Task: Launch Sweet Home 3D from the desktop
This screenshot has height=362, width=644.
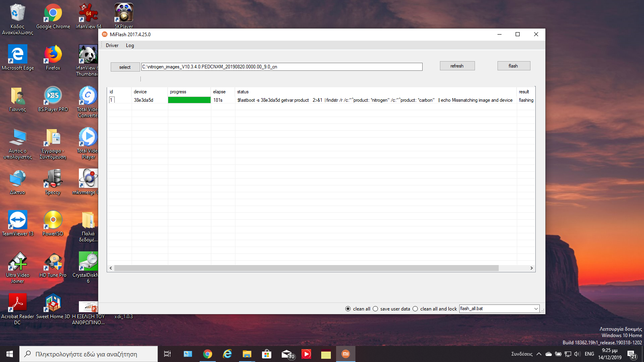Action: coord(53,306)
